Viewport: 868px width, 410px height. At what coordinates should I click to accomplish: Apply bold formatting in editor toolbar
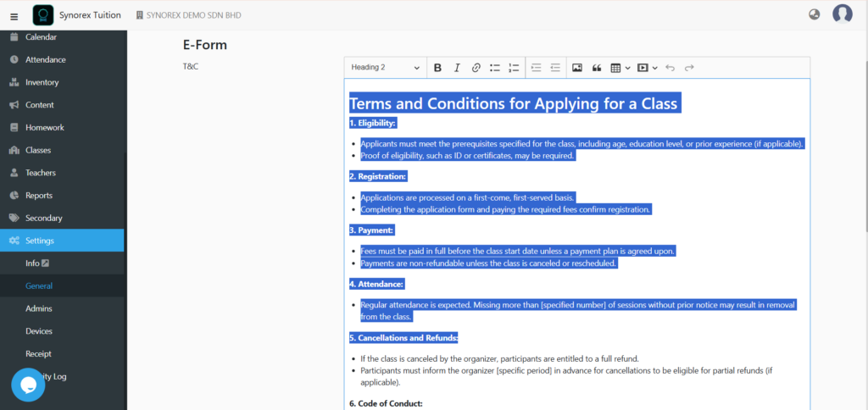point(437,68)
